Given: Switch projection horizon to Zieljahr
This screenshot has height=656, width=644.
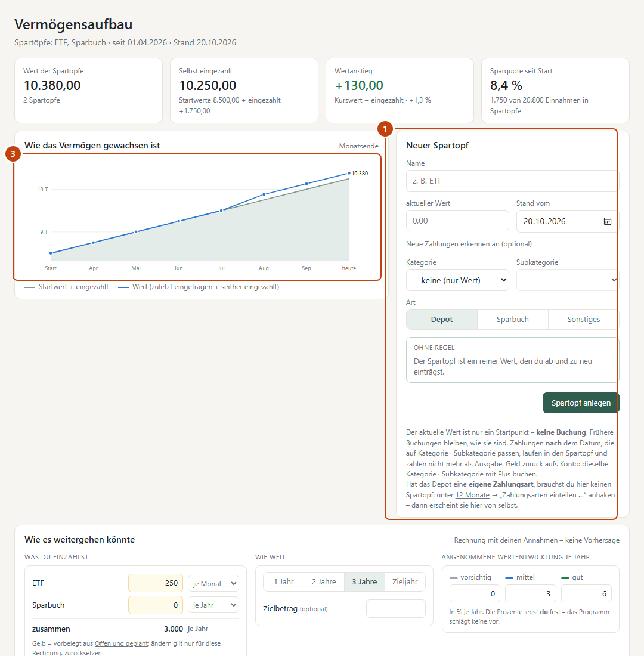Looking at the screenshot, I should (x=405, y=582).
